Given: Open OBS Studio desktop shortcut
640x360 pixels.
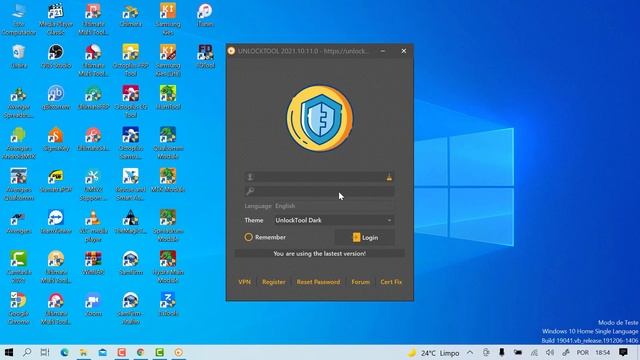Looking at the screenshot, I should (56, 57).
